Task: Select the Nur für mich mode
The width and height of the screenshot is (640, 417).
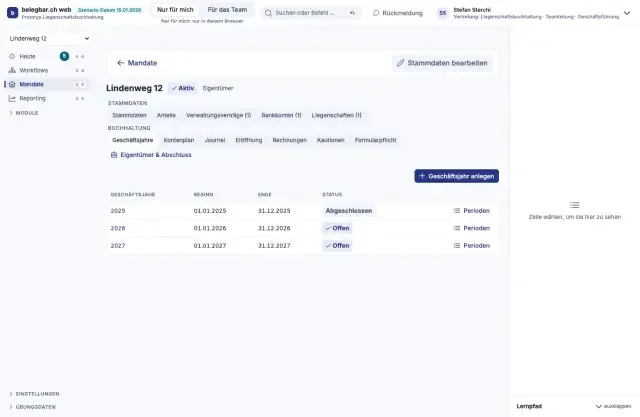Action: 175,9
